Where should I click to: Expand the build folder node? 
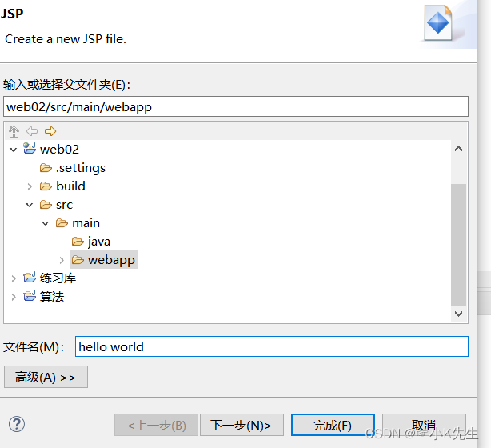pyautogui.click(x=30, y=186)
